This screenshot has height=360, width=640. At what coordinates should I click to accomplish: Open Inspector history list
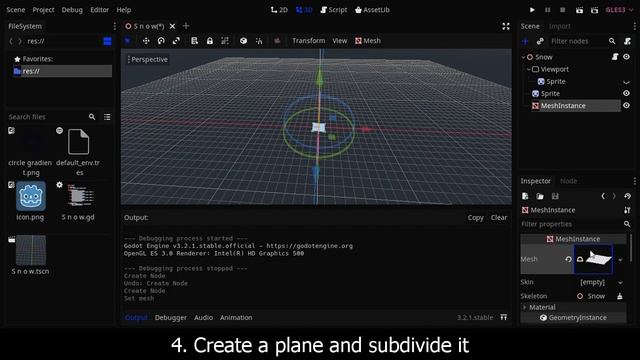(627, 196)
